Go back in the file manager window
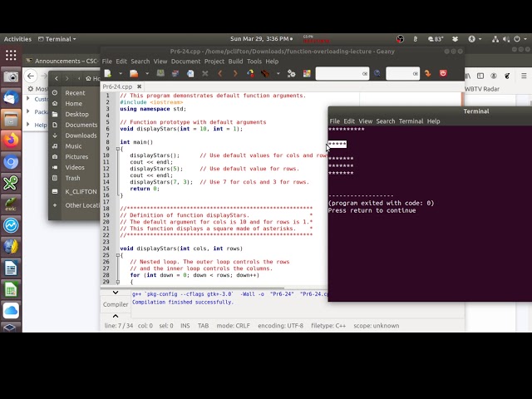532x399 pixels. click(x=57, y=78)
